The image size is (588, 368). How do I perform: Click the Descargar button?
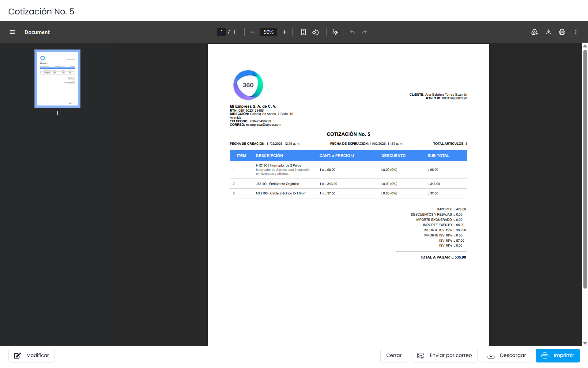(507, 355)
